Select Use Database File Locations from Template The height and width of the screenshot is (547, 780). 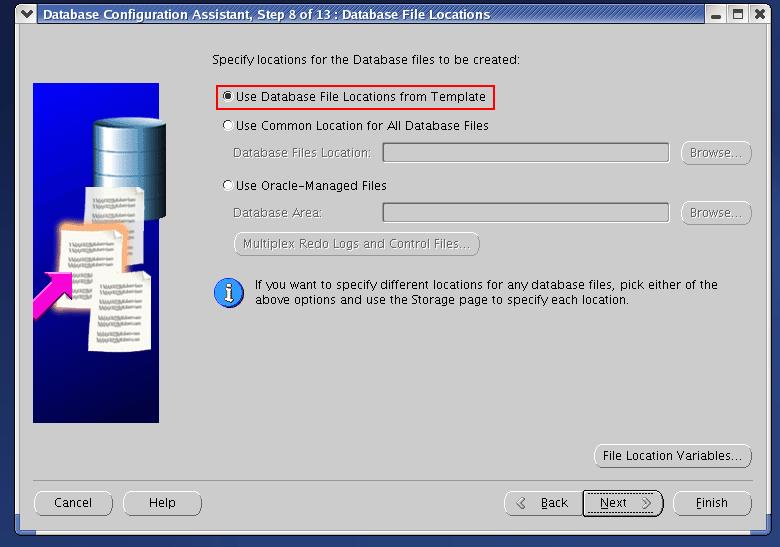coord(227,97)
